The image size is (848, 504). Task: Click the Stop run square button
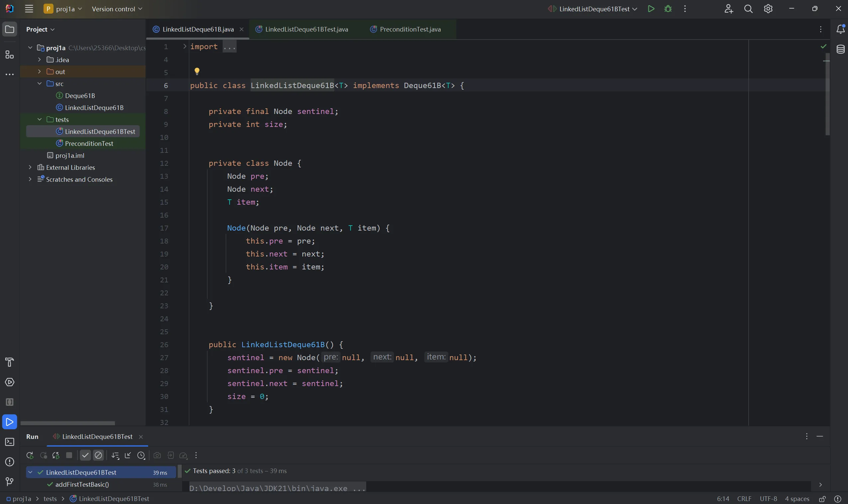pos(69,455)
